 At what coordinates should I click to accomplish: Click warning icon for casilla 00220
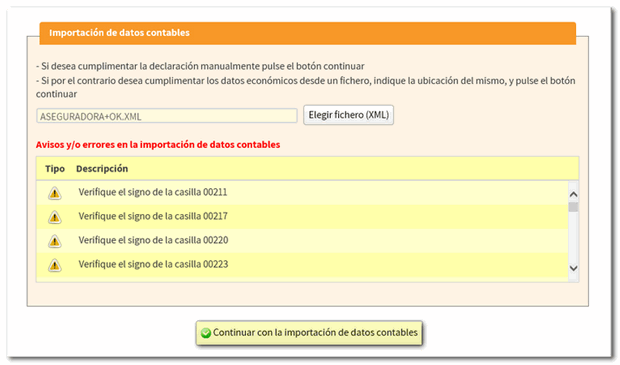(x=55, y=241)
